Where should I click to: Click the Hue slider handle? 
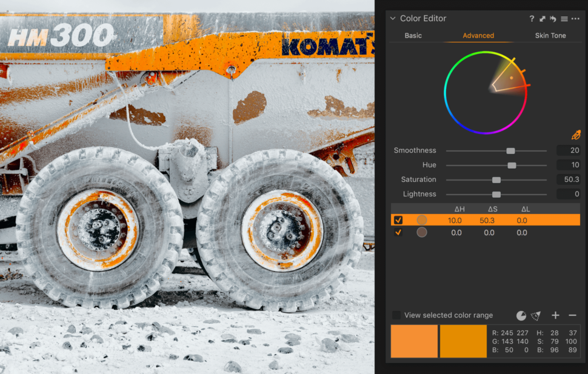pyautogui.click(x=511, y=165)
